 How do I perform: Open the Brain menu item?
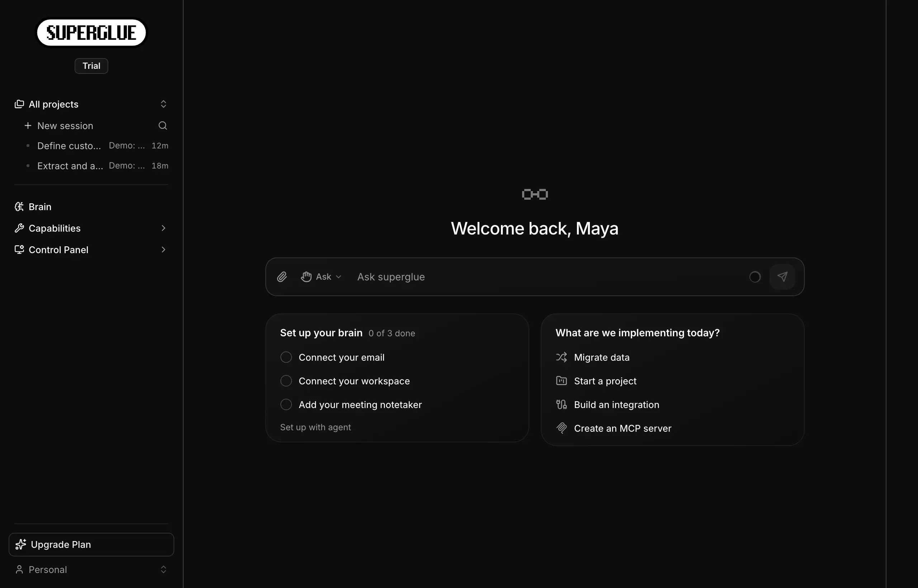point(91,207)
